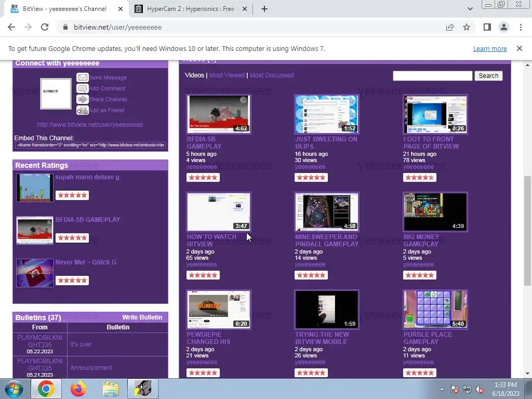
Task: Click the Search button
Action: [x=488, y=76]
